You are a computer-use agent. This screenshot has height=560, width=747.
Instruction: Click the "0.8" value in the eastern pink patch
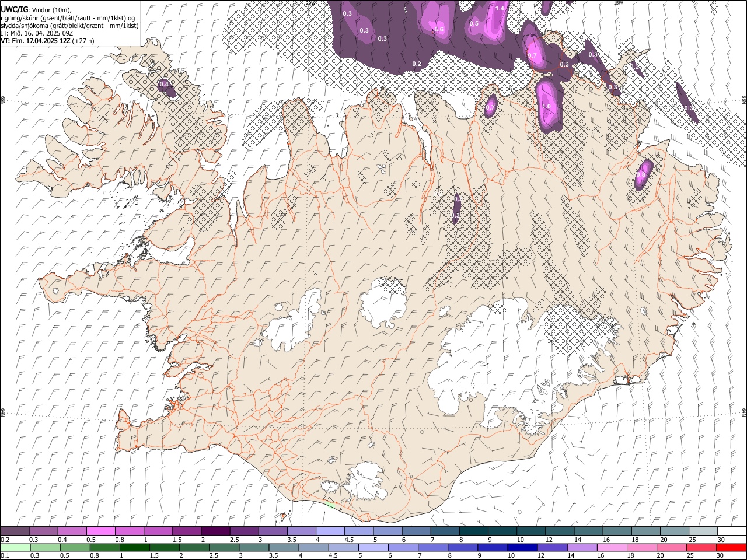641,174
